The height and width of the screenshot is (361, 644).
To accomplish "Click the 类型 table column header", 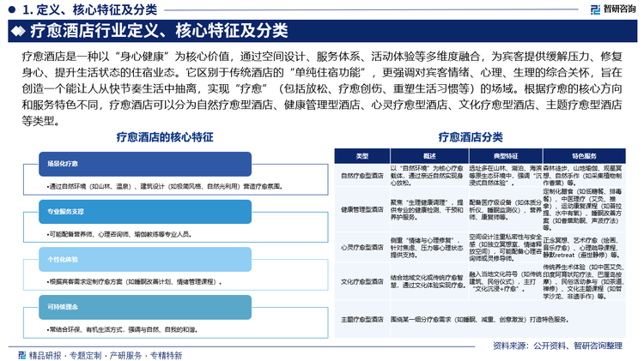I will 361,156.
